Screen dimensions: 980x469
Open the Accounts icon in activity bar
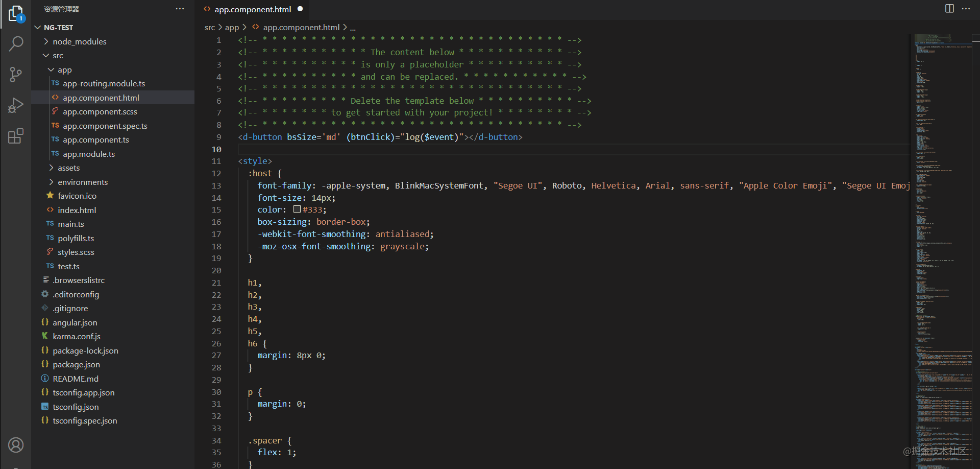pyautogui.click(x=16, y=445)
